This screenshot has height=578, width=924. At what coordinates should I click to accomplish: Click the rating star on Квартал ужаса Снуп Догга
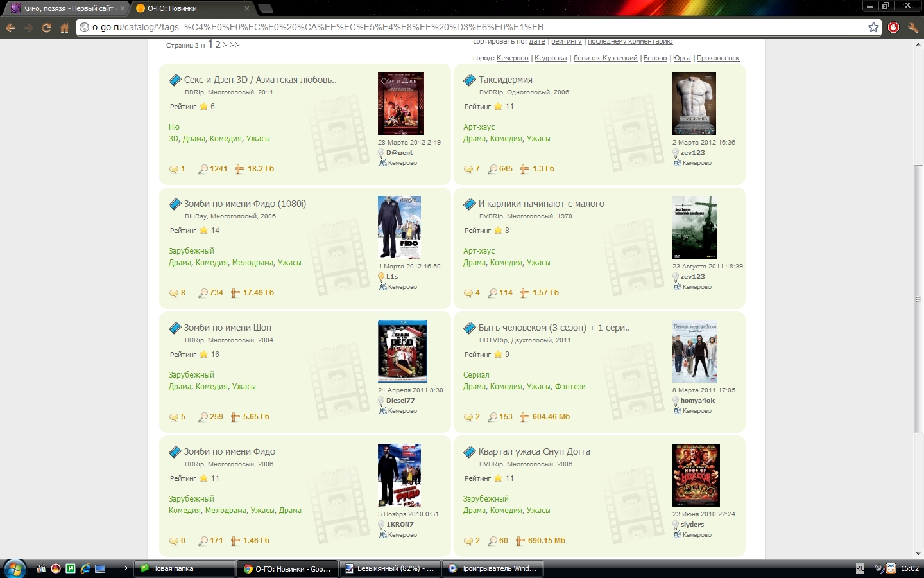(498, 478)
